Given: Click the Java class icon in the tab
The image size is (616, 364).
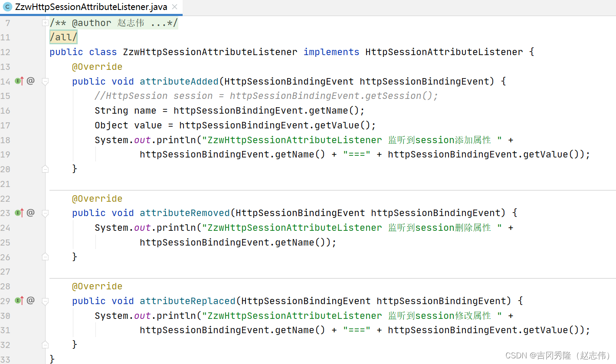Looking at the screenshot, I should tap(7, 7).
